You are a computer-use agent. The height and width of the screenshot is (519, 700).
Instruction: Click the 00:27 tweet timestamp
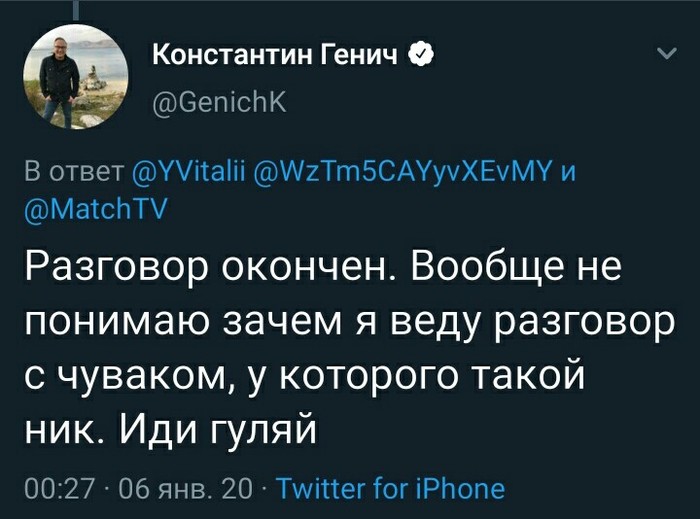pos(57,489)
